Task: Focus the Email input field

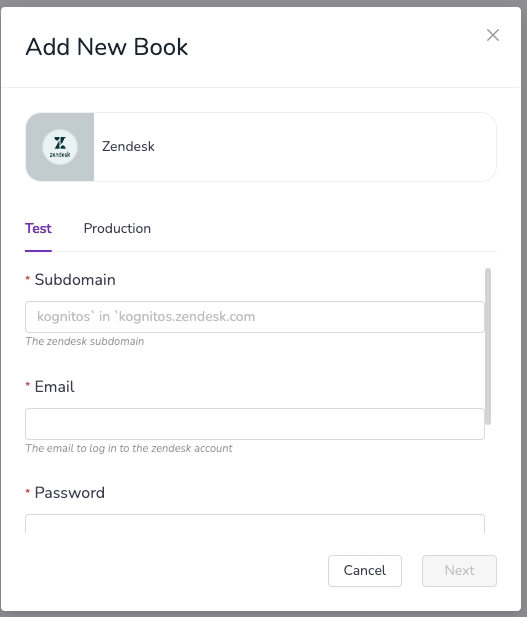Action: pos(255,424)
